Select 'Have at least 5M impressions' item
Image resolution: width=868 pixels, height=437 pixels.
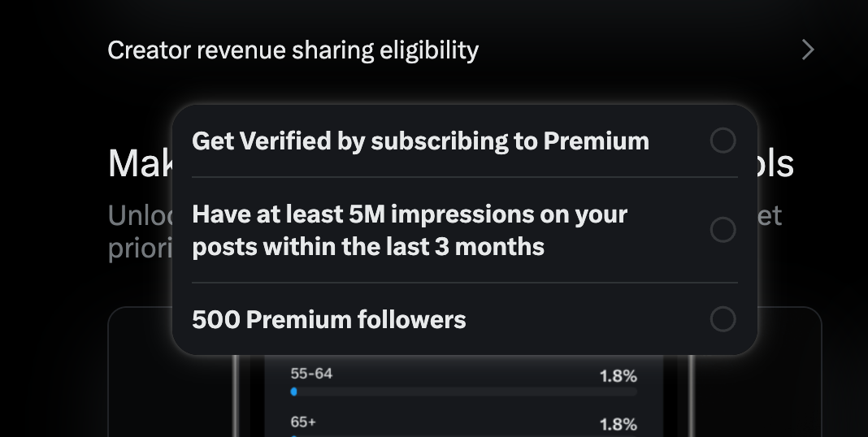[410, 230]
